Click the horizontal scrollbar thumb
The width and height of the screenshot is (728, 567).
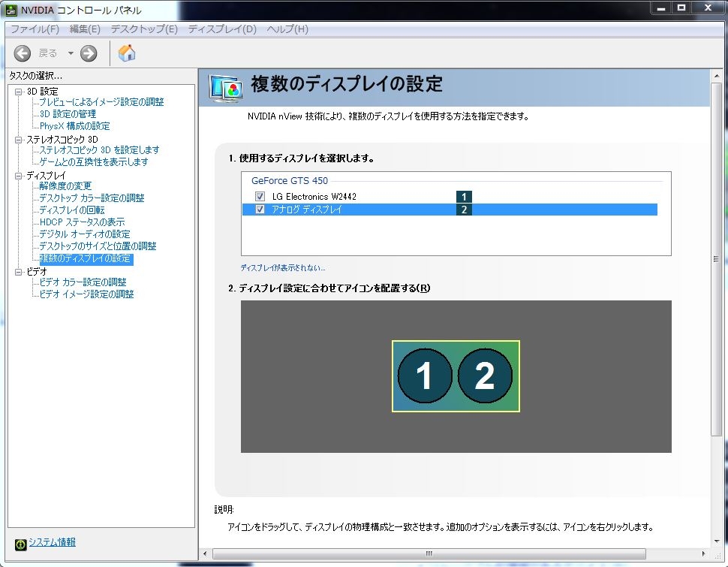(429, 553)
